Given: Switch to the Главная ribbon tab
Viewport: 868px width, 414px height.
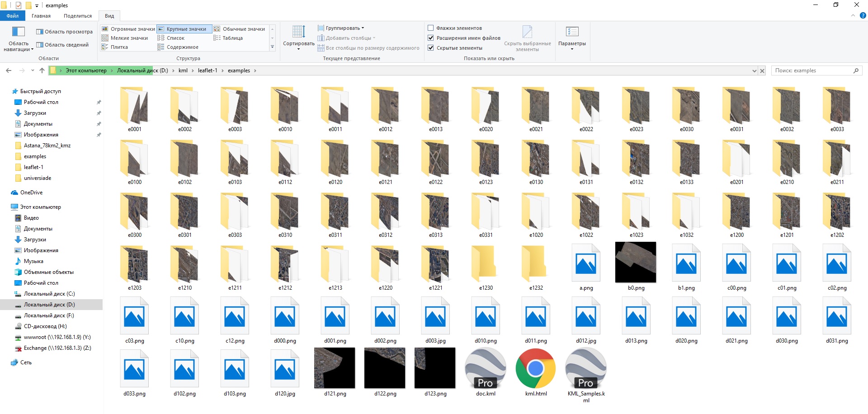Looking at the screenshot, I should [x=41, y=16].
